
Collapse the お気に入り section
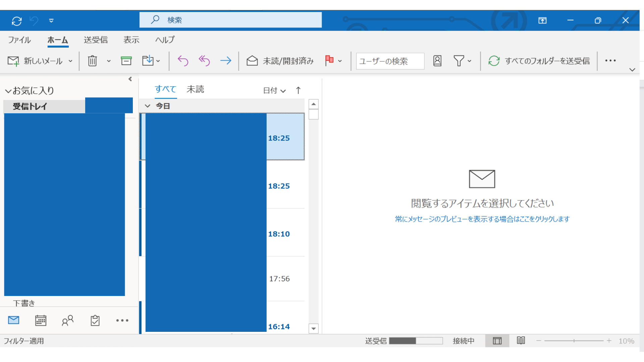tap(8, 90)
